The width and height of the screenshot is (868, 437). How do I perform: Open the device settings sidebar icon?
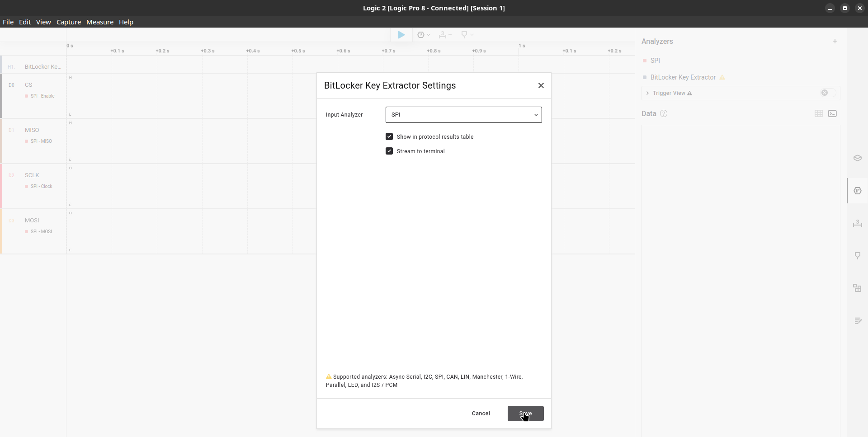858,158
